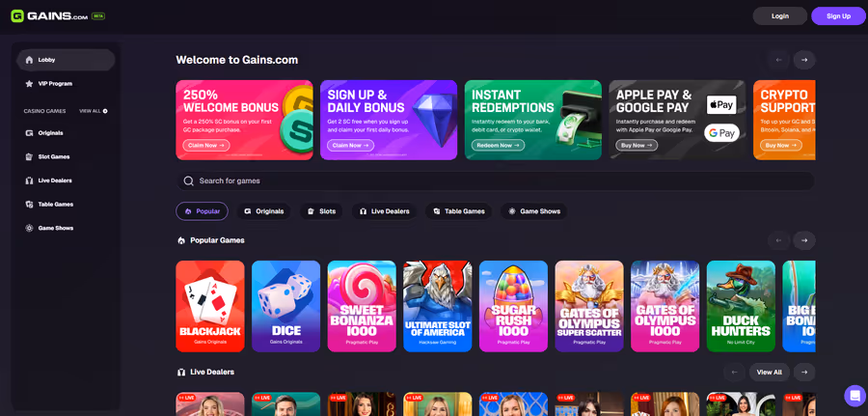Open Duck Hunters game
868x416 pixels.
742,306
